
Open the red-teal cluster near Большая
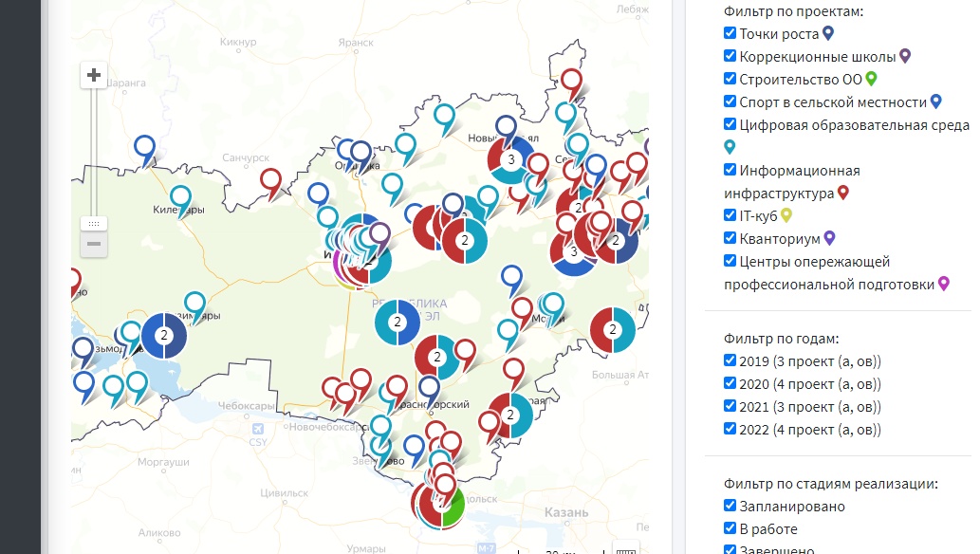point(613,330)
